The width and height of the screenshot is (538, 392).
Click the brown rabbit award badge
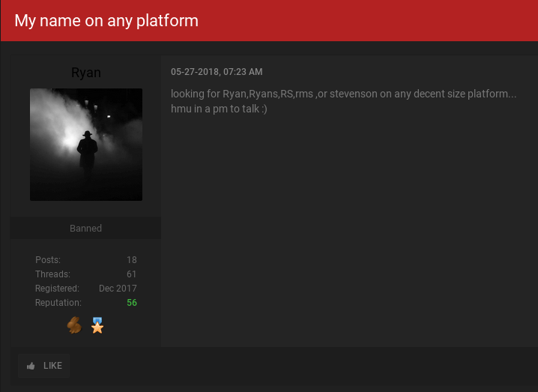coord(74,325)
